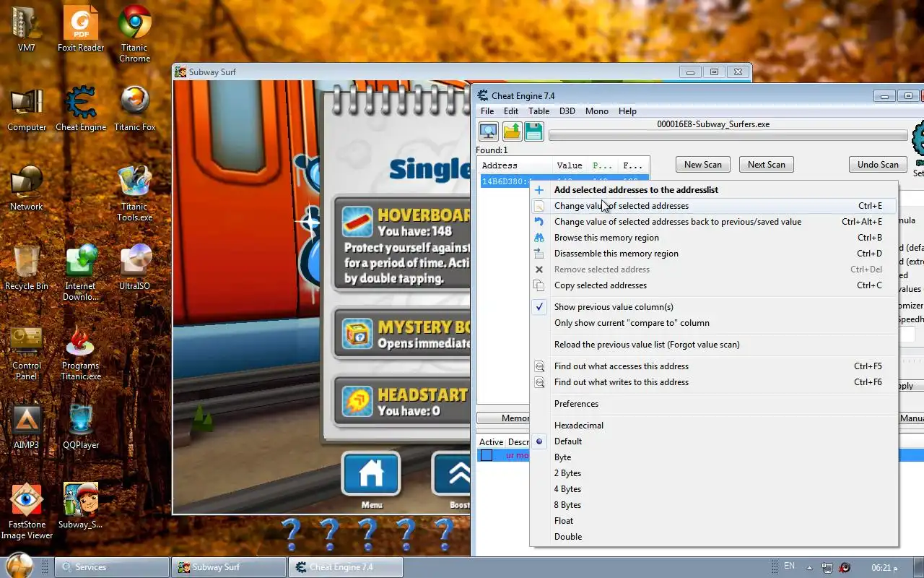The width and height of the screenshot is (924, 578).
Task: Click the Value column header
Action: [571, 165]
